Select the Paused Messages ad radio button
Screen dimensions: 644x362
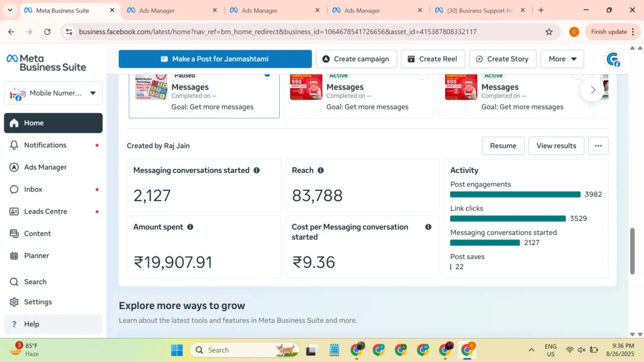click(267, 75)
